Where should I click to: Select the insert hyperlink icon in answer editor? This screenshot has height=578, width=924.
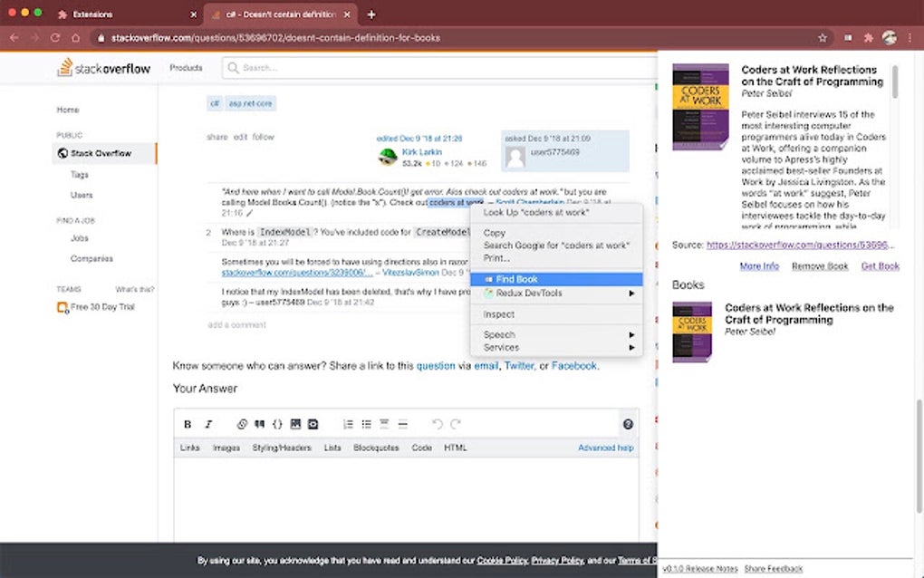[241, 424]
